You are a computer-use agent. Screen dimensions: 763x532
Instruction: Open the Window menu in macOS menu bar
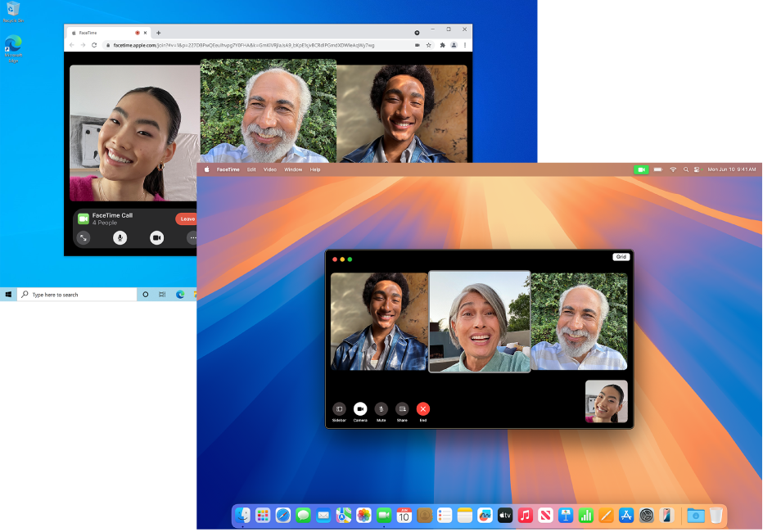coord(293,169)
